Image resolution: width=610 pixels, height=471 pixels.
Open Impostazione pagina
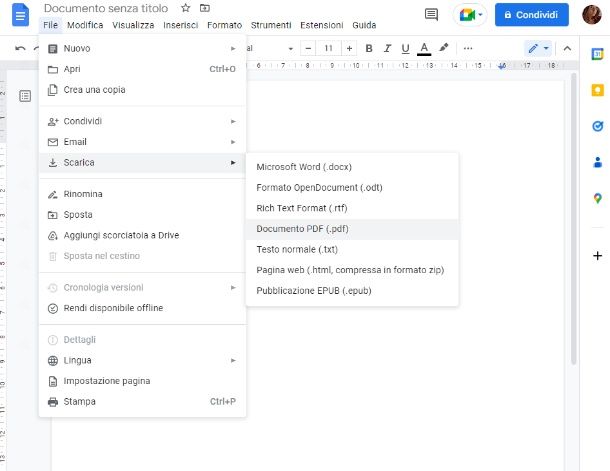tap(142, 381)
